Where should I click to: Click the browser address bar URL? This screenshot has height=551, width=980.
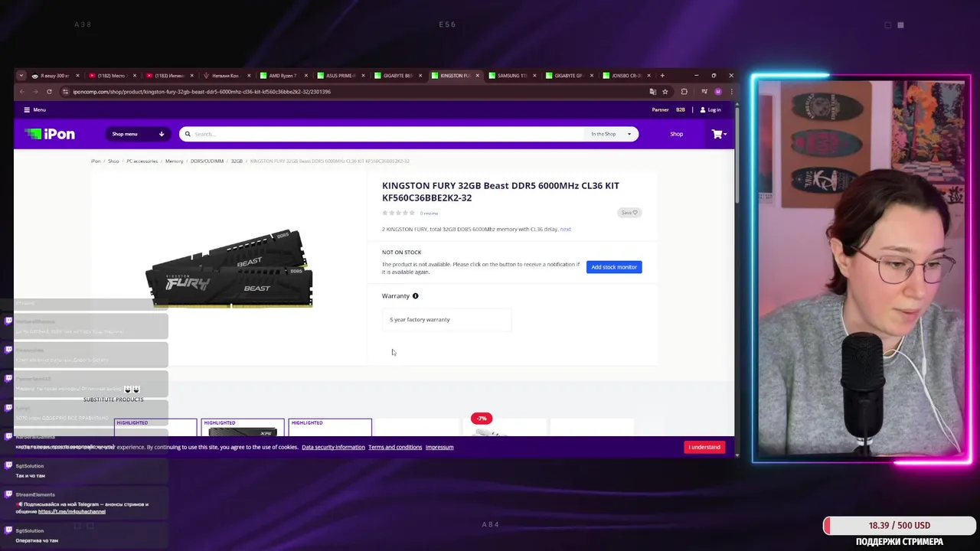click(202, 92)
